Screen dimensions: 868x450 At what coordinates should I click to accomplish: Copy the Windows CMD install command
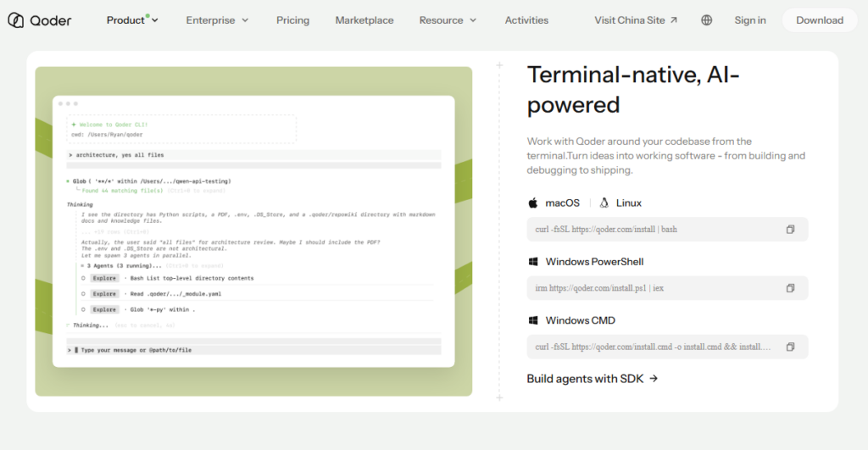(x=791, y=347)
